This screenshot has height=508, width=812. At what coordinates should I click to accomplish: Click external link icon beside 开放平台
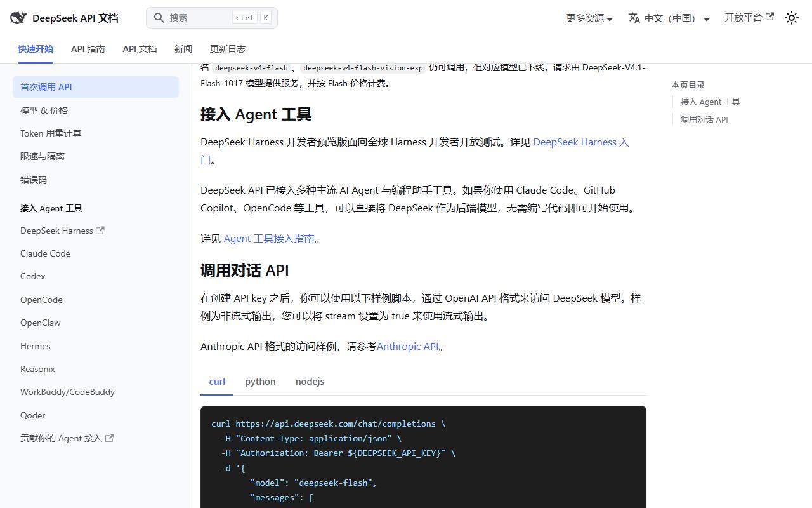tap(770, 17)
